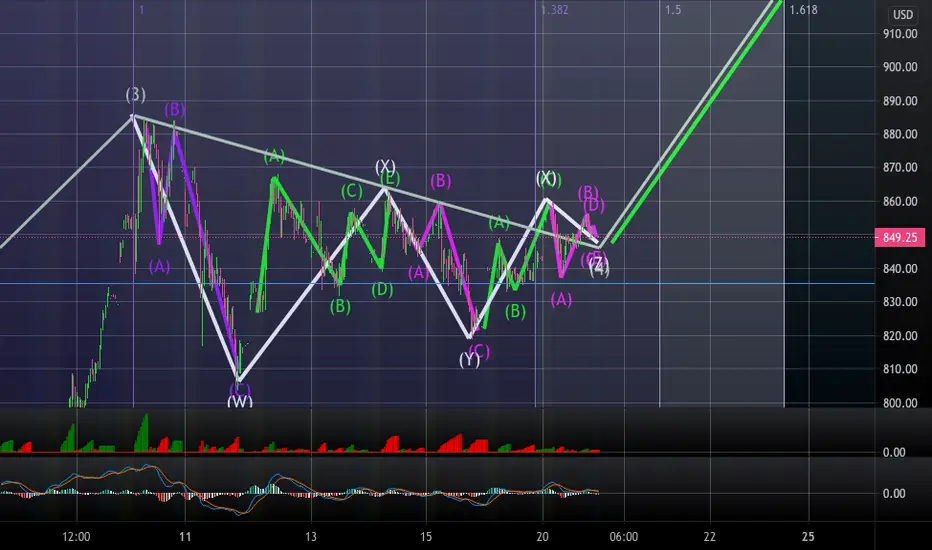
Task: Select the green (C) wave label
Action: pos(351,191)
